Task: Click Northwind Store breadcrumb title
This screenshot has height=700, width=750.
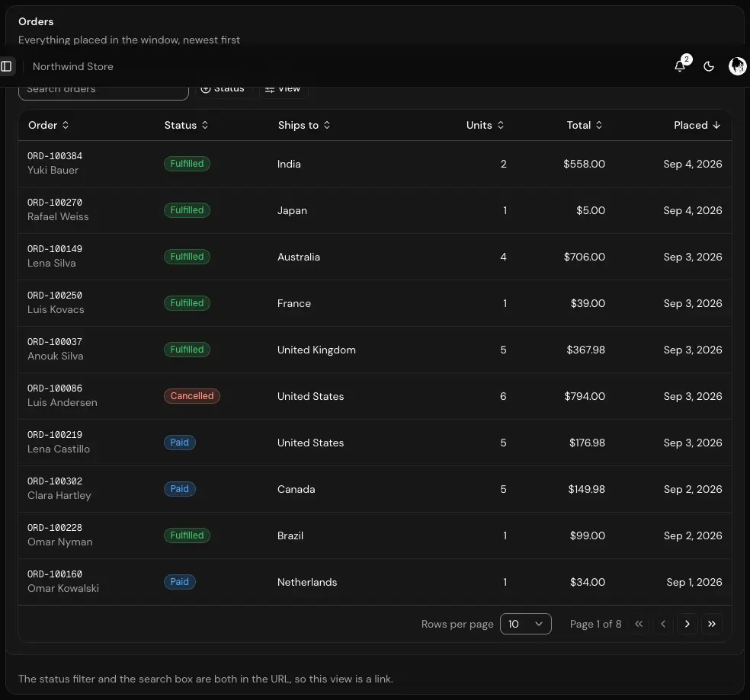Action: (x=72, y=66)
